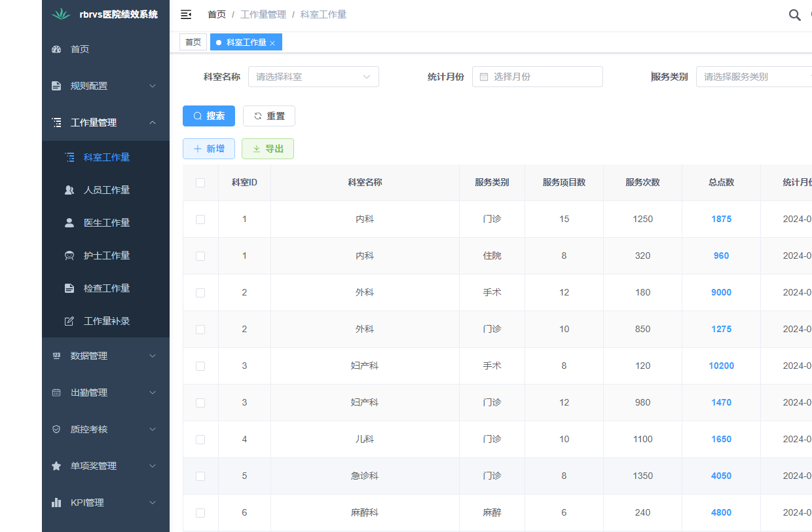Check the row checkbox for 外科 手术

[x=200, y=292]
